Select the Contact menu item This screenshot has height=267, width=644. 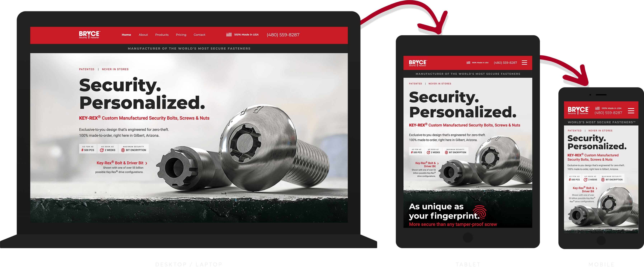pos(200,34)
